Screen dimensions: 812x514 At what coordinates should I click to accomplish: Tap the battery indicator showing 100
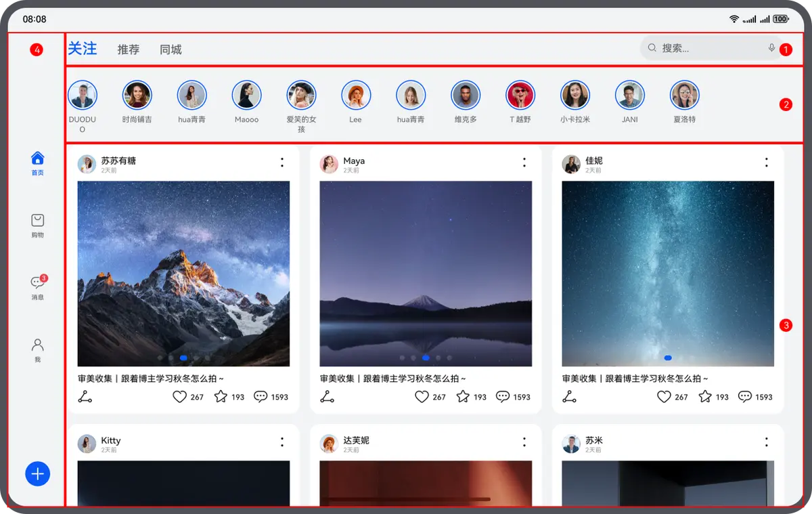(781, 19)
